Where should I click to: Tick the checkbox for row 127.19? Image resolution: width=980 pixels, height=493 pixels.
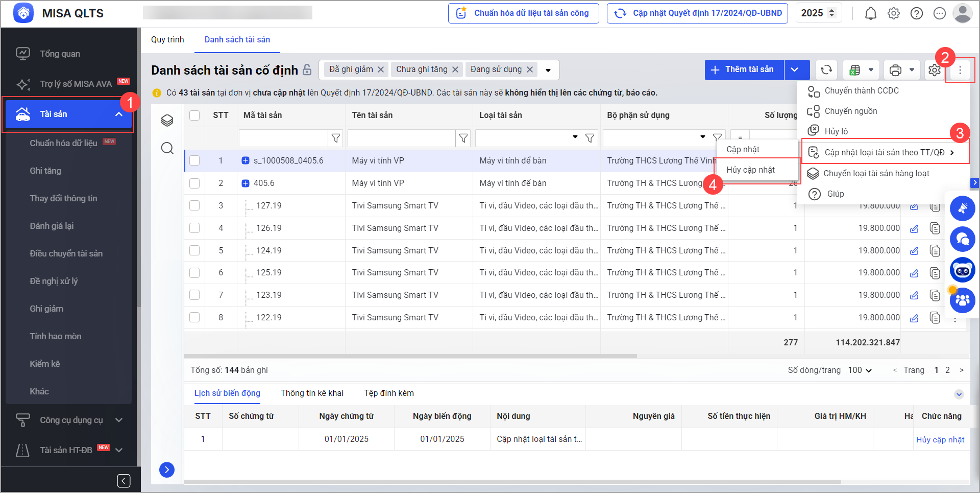(x=194, y=205)
